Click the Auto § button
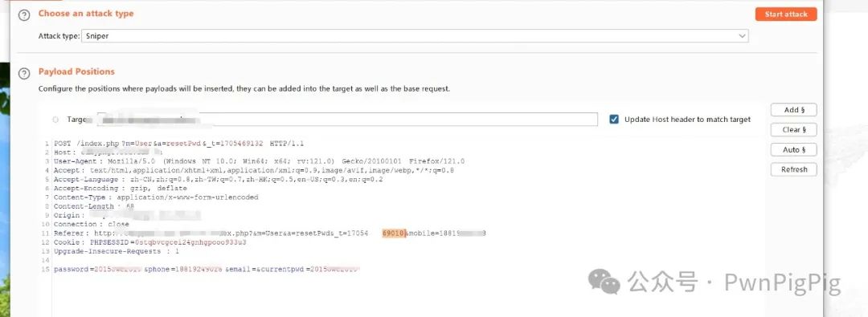Screen dimensions: 868x317 [793, 150]
